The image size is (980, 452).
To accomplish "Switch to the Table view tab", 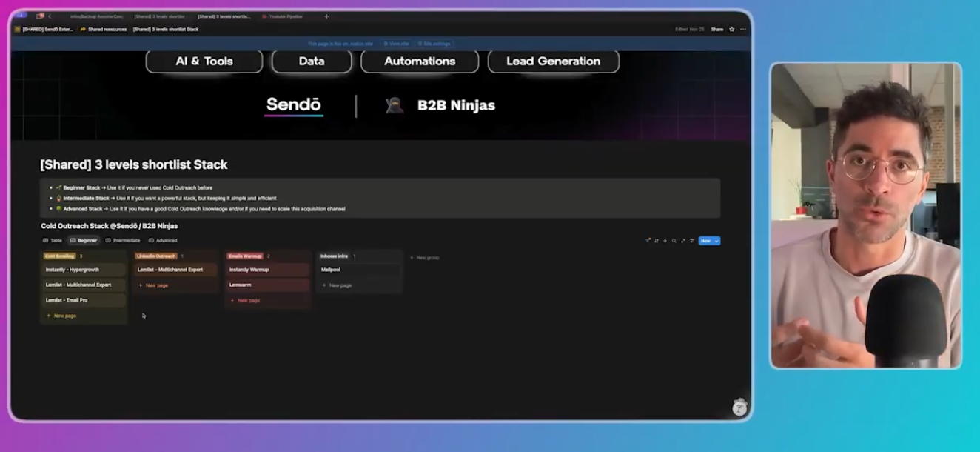I will pos(53,240).
